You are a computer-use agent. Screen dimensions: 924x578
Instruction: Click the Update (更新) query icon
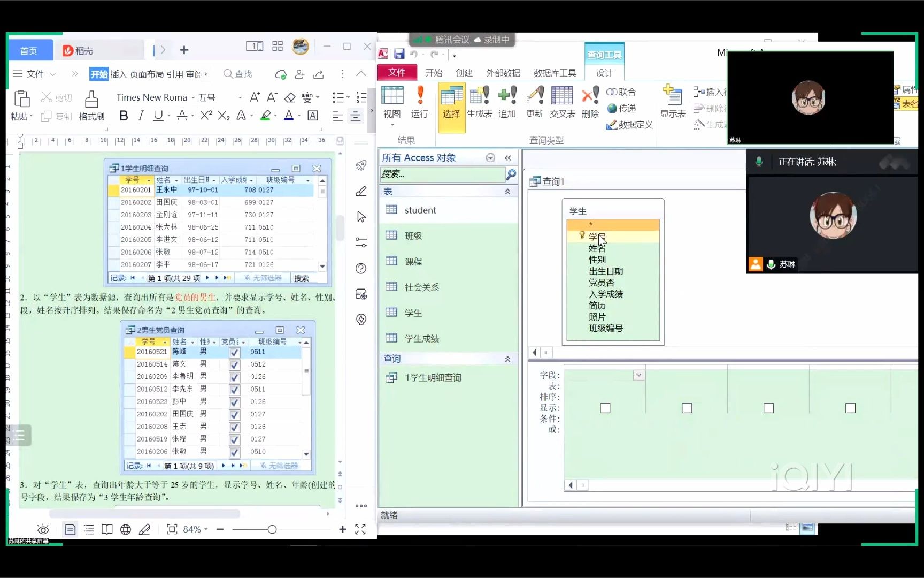click(x=534, y=103)
